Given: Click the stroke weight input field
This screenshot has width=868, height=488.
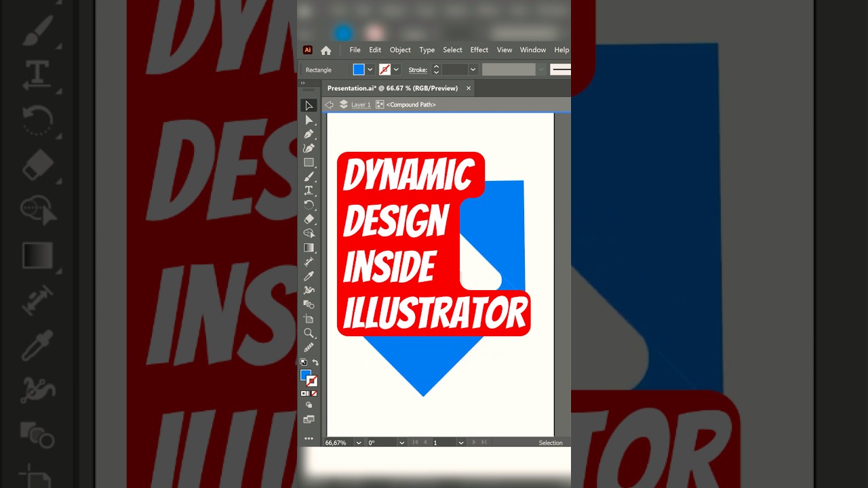Looking at the screenshot, I should click(455, 70).
